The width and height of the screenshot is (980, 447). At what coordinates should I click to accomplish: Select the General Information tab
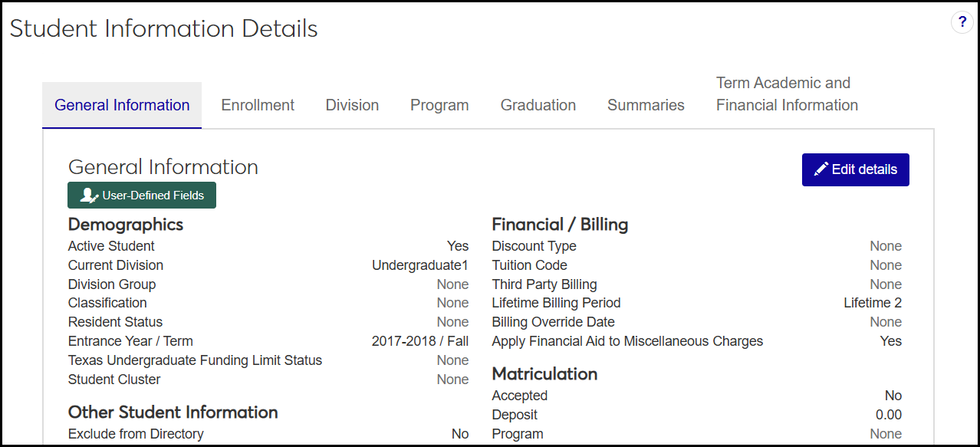click(x=122, y=105)
